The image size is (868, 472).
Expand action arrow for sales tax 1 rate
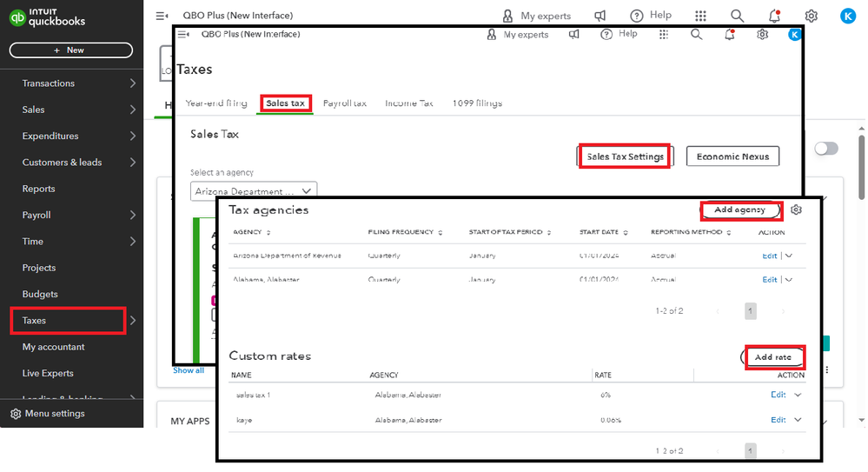click(x=798, y=395)
